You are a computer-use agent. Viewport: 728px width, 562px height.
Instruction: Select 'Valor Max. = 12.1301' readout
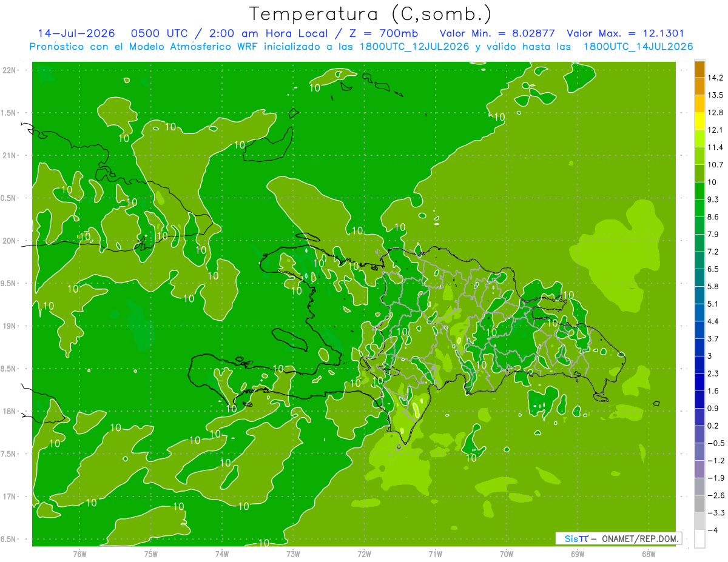(625, 33)
